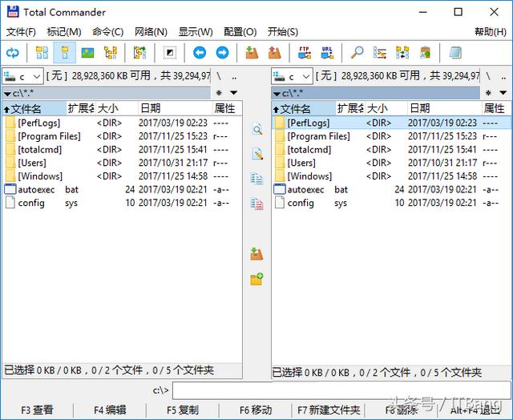
Task: Sort right panel by 大小 column header
Action: point(386,108)
